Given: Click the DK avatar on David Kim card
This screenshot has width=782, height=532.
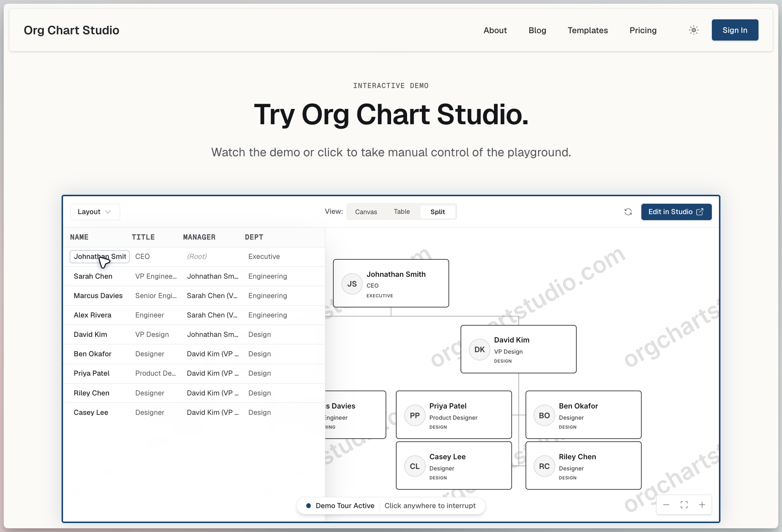Looking at the screenshot, I should click(x=479, y=350).
